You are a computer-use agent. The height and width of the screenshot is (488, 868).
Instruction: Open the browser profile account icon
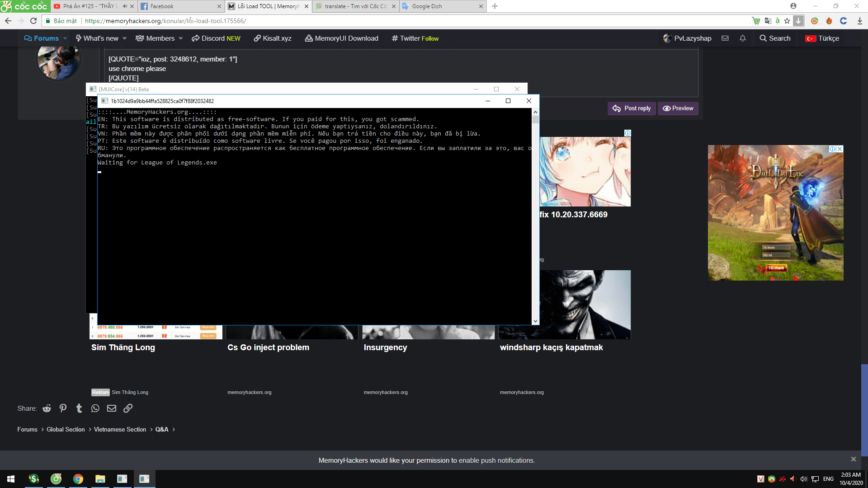point(793,6)
